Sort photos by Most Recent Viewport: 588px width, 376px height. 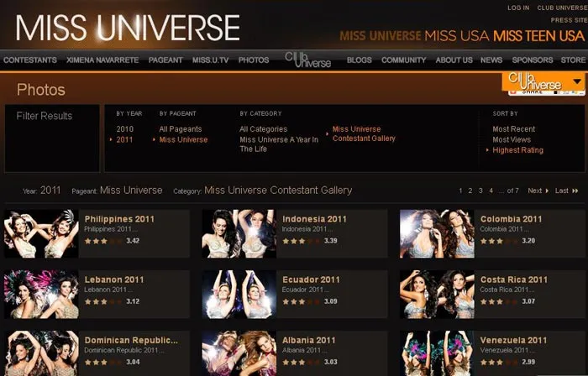(x=513, y=129)
